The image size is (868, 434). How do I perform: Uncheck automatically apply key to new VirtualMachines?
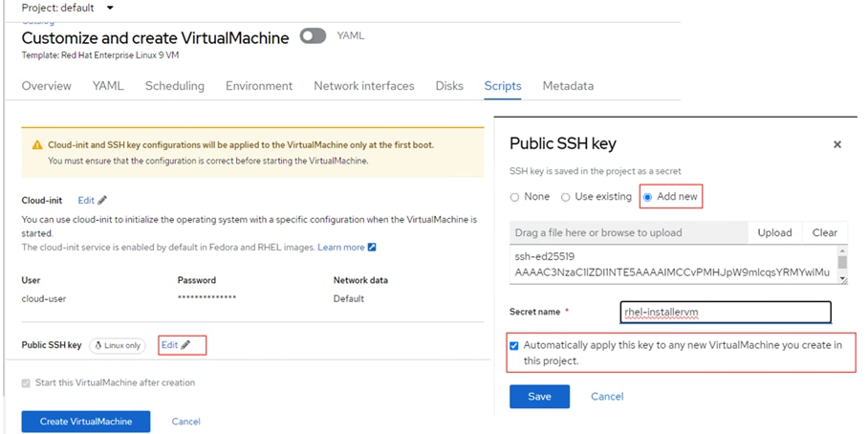[515, 345]
